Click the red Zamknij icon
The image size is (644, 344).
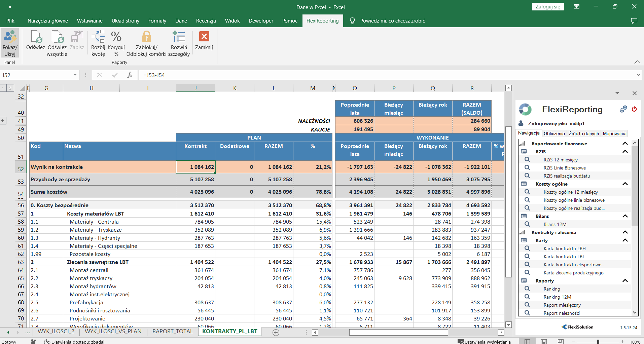coord(204,36)
